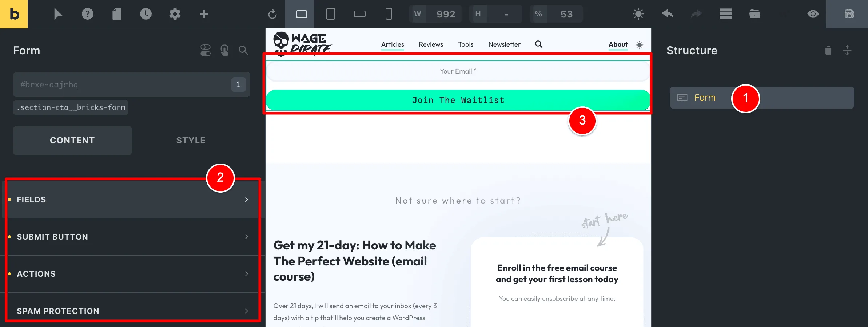Open the pages document icon

pos(116,14)
